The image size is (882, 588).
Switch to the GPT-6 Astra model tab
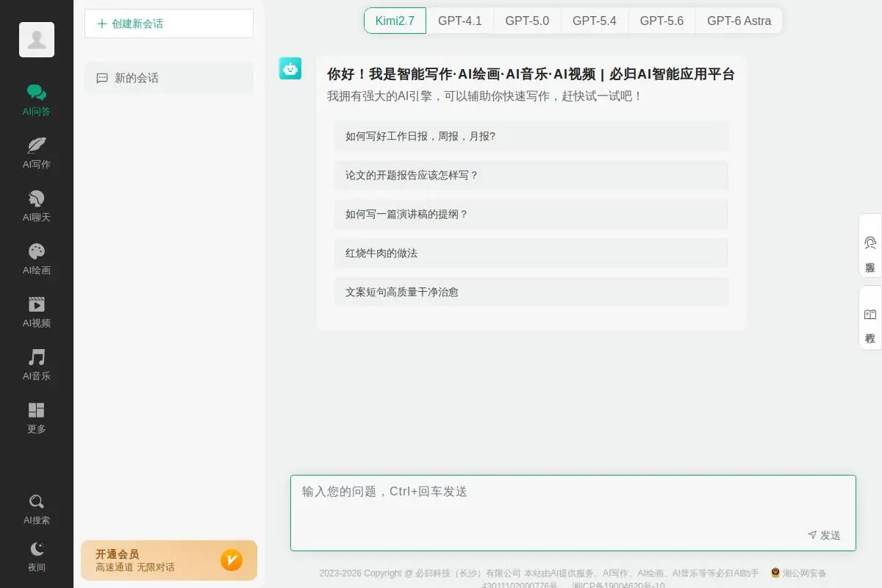point(739,21)
